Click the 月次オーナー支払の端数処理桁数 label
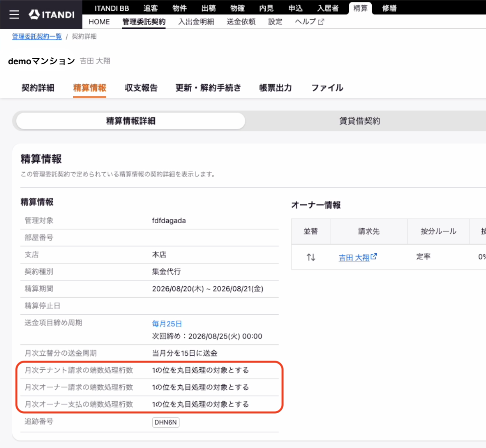This screenshot has width=486, height=448. (79, 404)
